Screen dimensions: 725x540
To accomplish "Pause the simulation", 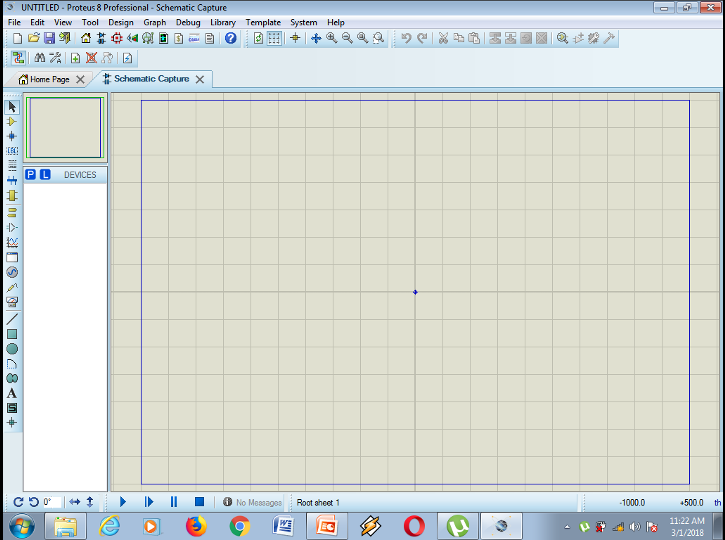I will (174, 502).
